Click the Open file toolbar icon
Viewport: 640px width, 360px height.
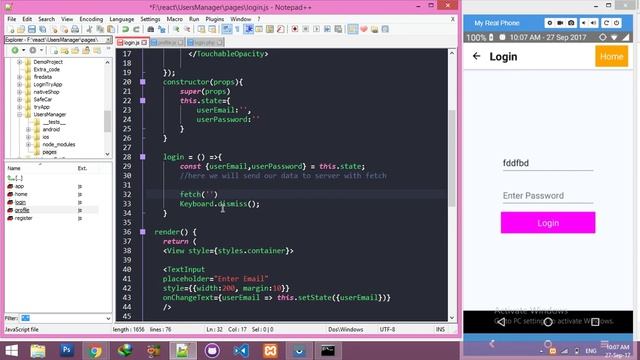click(x=21, y=29)
